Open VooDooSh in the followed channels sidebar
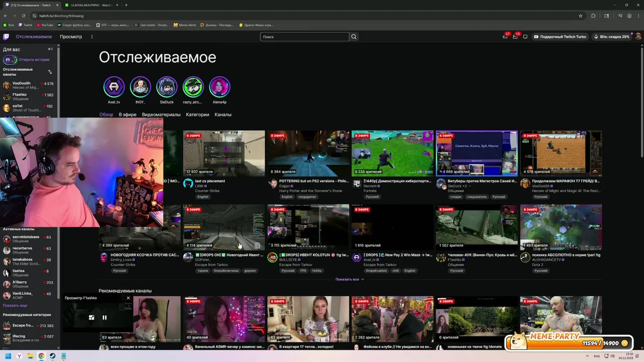 (x=29, y=85)
